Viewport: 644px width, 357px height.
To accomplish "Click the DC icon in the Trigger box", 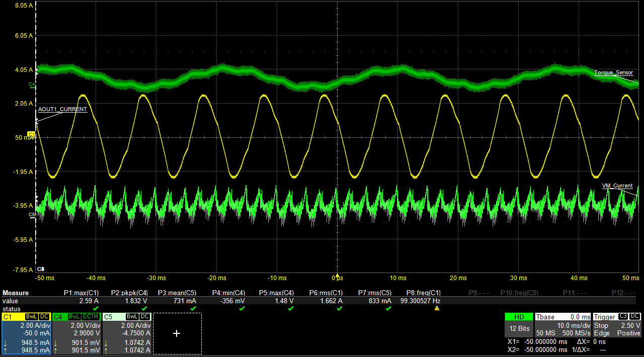I will [635, 317].
